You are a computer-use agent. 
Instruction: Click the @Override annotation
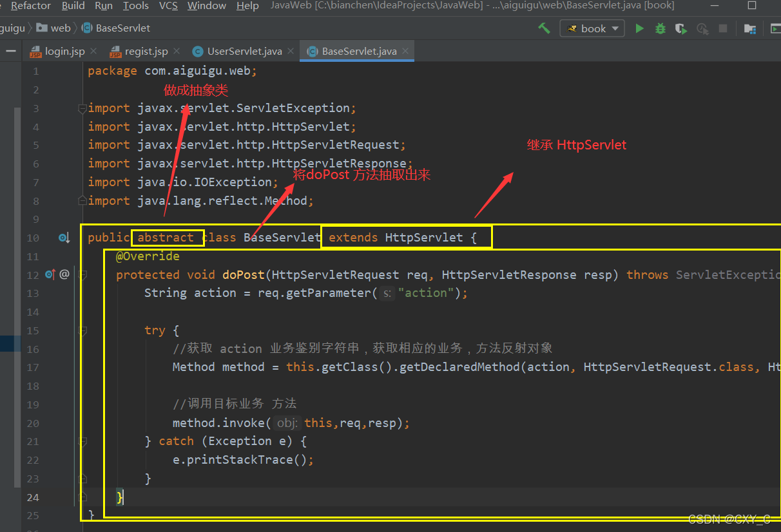click(148, 256)
